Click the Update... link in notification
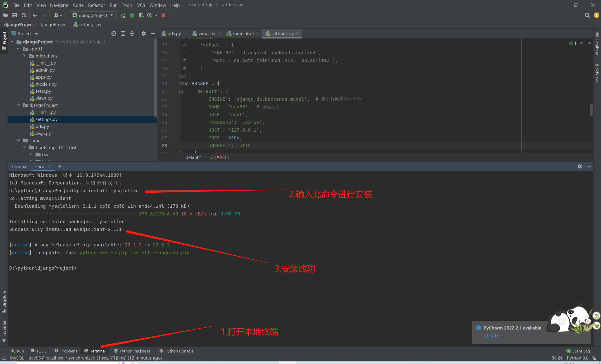 [492, 335]
